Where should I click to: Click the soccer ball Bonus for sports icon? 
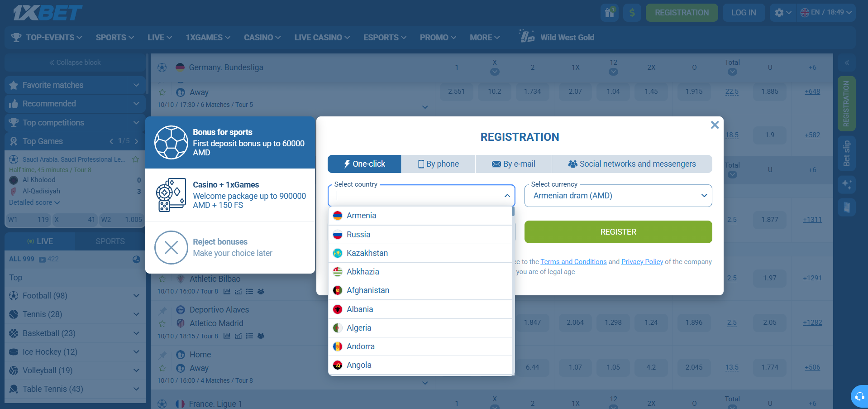click(171, 142)
